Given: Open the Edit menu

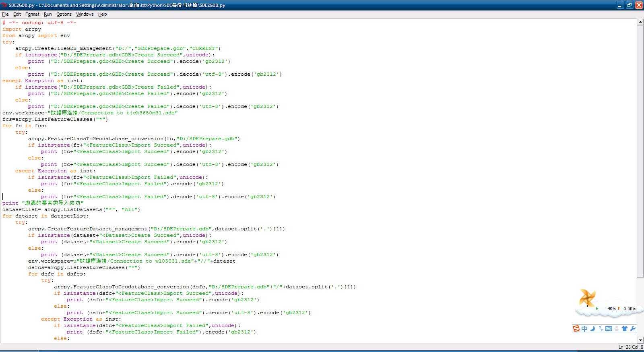Looking at the screenshot, I should 17,14.
